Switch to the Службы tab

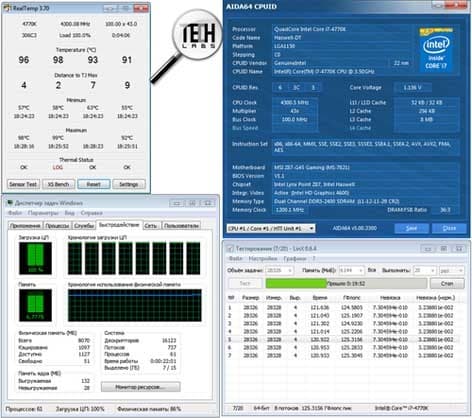pyautogui.click(x=84, y=226)
